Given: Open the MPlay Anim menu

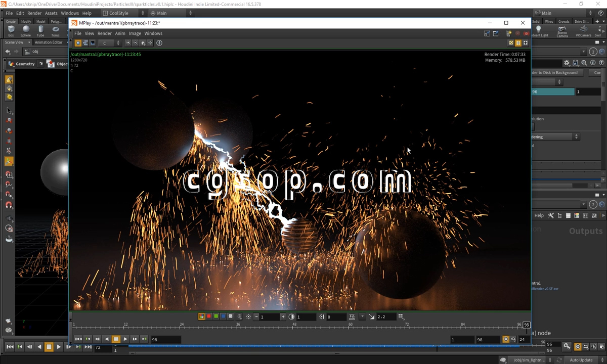Looking at the screenshot, I should (x=120, y=33).
